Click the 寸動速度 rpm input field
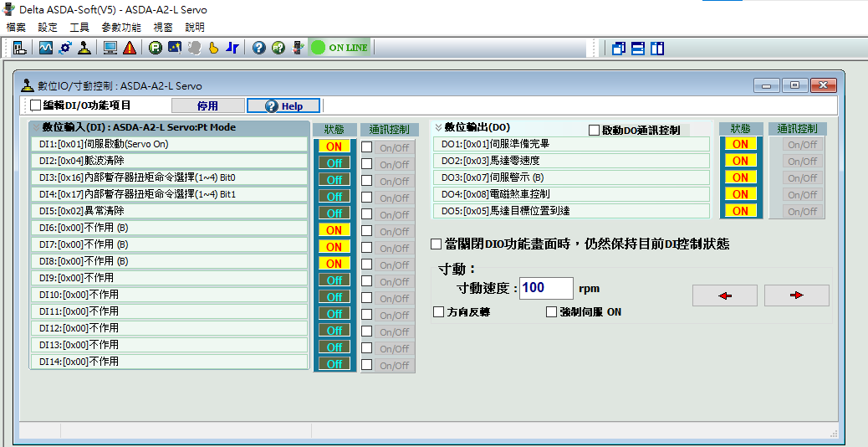The width and height of the screenshot is (868, 447). pyautogui.click(x=545, y=288)
